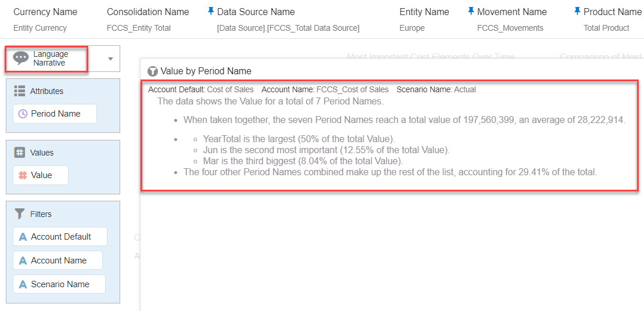Image resolution: width=644 pixels, height=311 pixels.
Task: Select the Value measure pill
Action: (40, 175)
